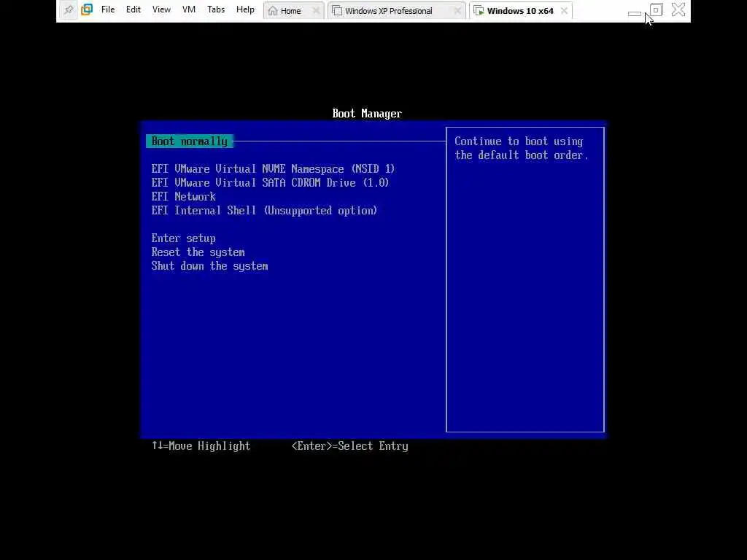Restore the VMware window size
The height and width of the screenshot is (560, 747).
(656, 9)
